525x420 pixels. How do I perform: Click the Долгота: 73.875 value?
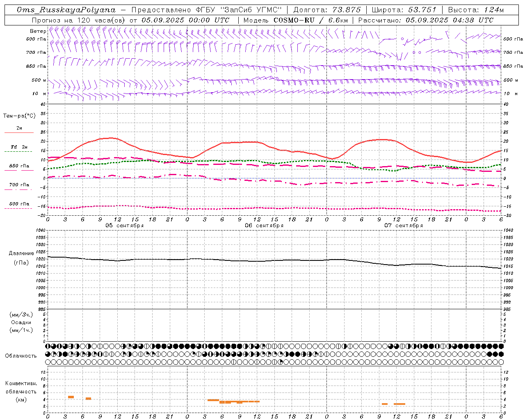pos(327,10)
